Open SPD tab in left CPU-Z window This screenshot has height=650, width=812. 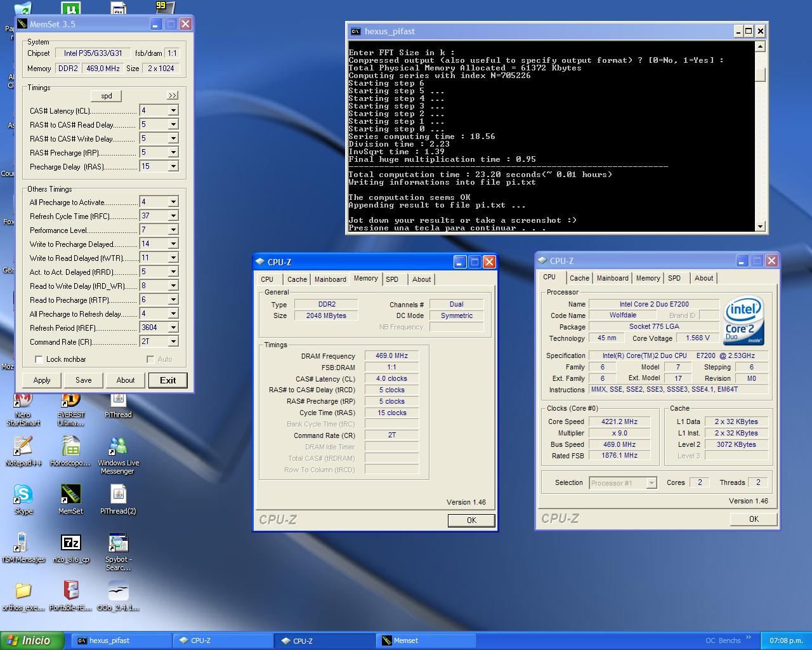coord(392,279)
